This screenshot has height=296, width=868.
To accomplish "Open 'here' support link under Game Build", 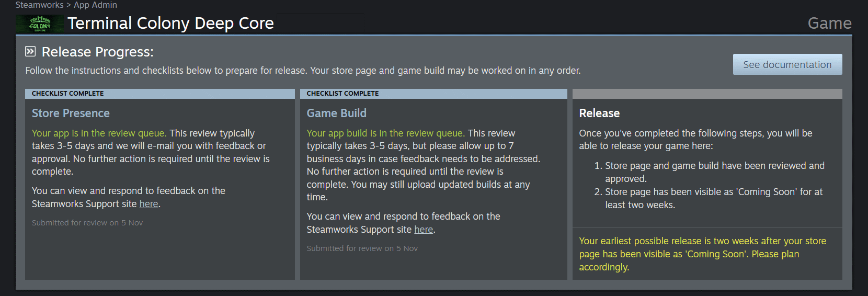I will tap(424, 230).
